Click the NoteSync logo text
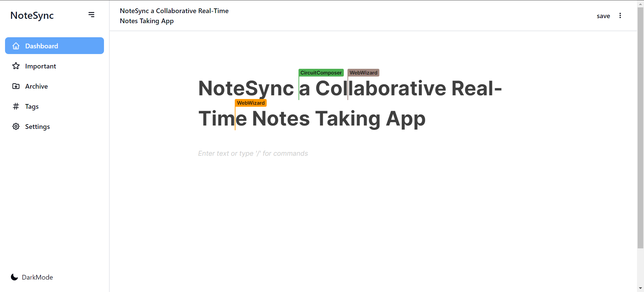Viewport: 644px width, 292px height. [32, 15]
